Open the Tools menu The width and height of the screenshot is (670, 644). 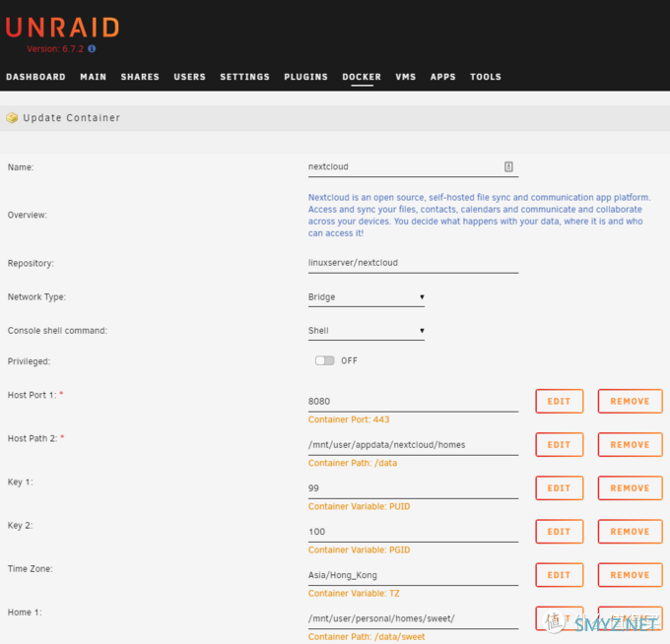(486, 77)
